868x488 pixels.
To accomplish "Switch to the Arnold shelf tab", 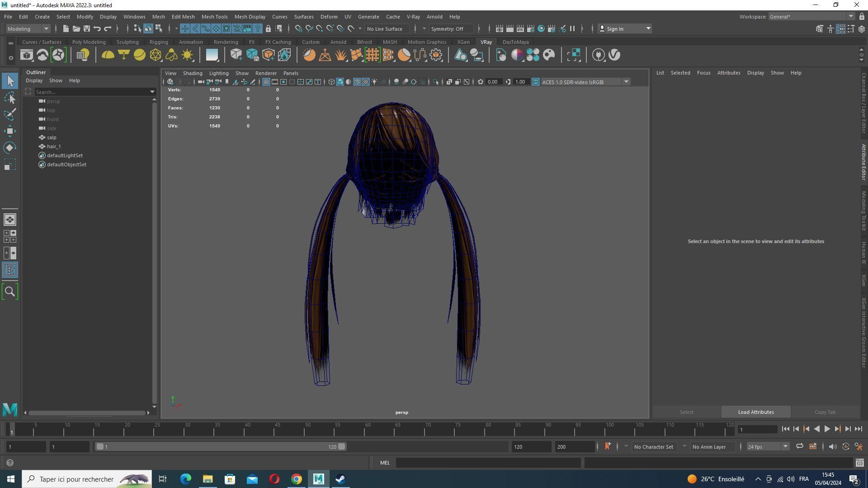I will 338,42.
